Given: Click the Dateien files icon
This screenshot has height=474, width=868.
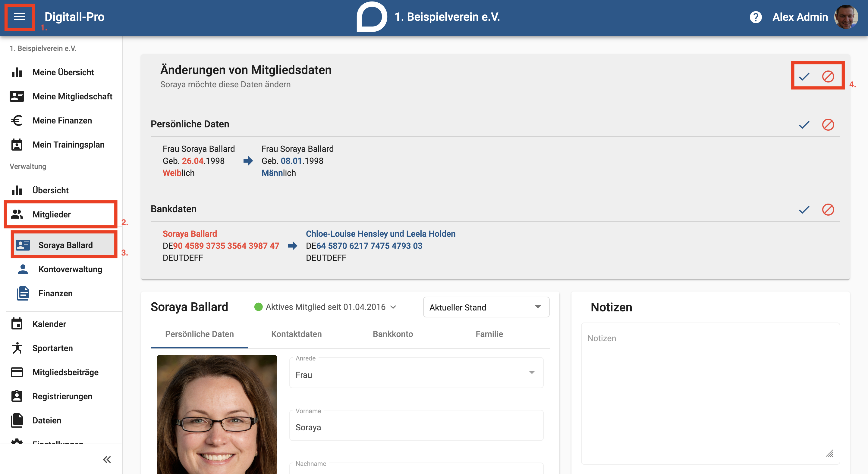Looking at the screenshot, I should (17, 420).
